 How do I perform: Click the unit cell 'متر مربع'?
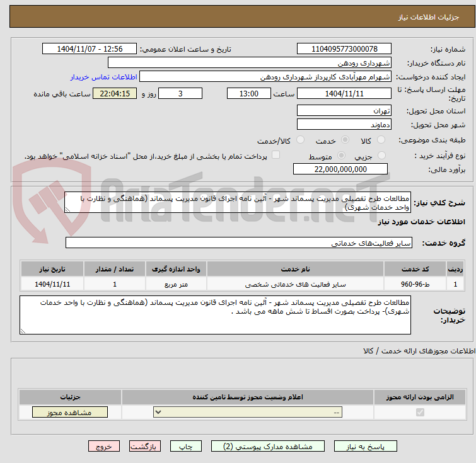176,284
